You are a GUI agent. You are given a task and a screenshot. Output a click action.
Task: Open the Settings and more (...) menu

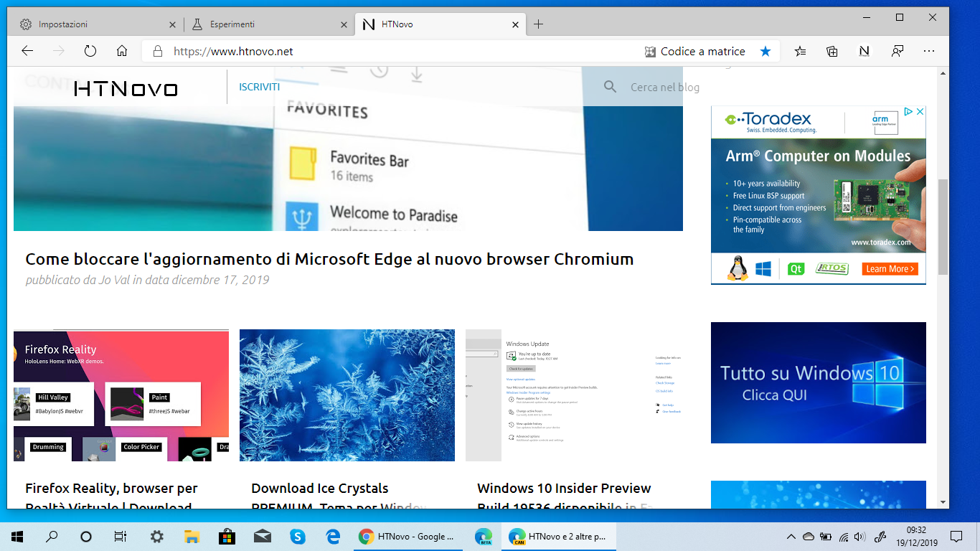coord(928,51)
